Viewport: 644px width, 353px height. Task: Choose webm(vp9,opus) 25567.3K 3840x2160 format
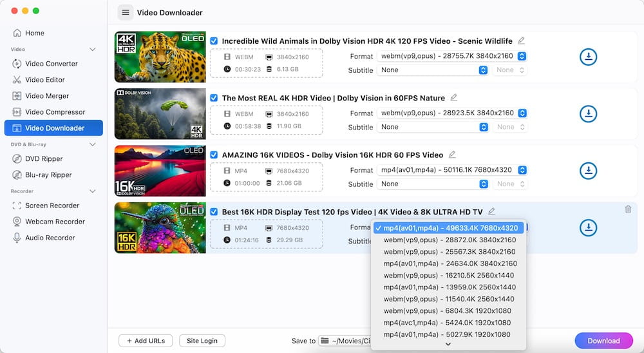pos(448,251)
